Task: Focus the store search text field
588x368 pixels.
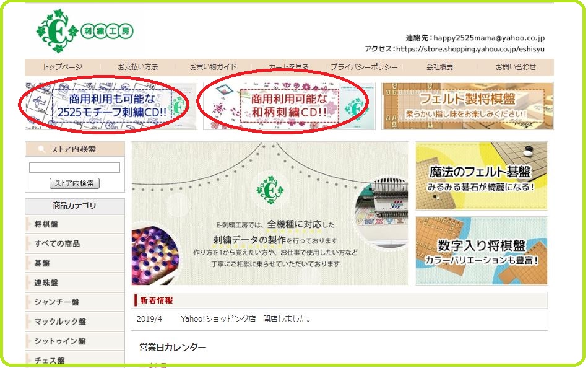Action: click(x=75, y=167)
